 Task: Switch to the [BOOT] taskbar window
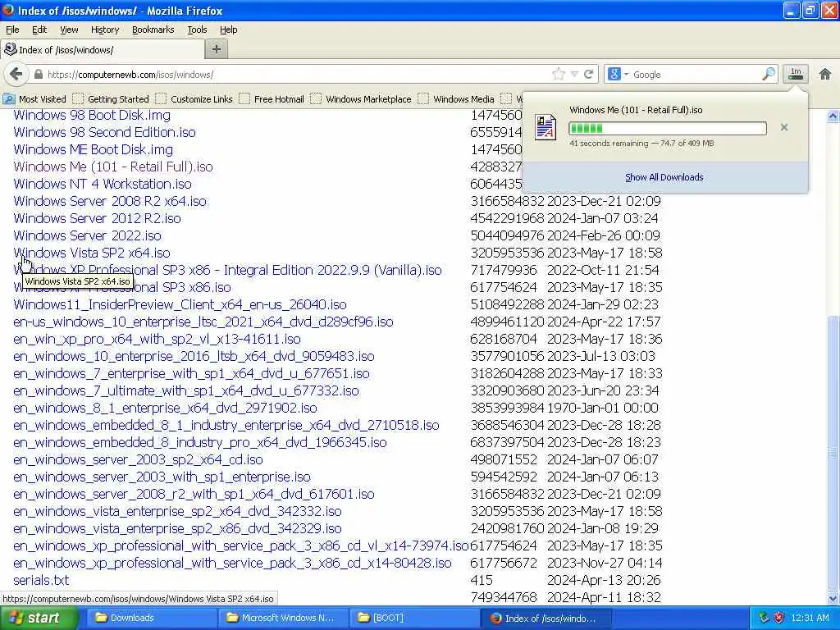click(x=413, y=618)
